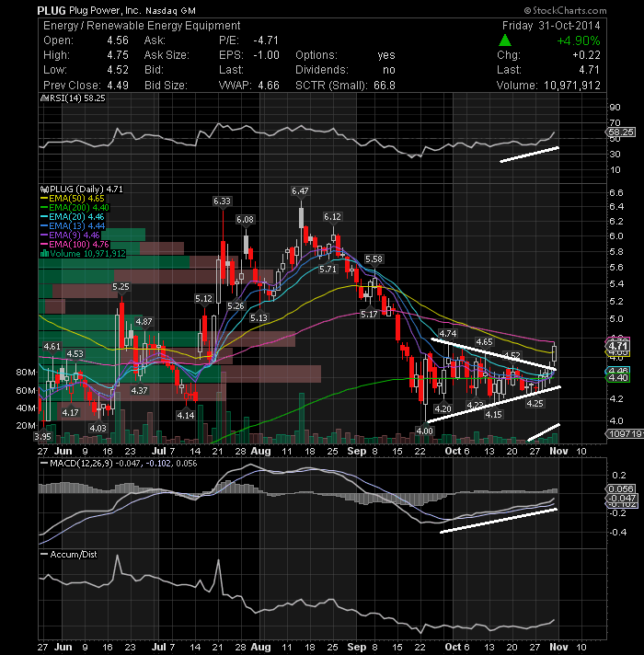
Task: Click the yellow EMA(50) legend line swatch
Action: tap(44, 199)
